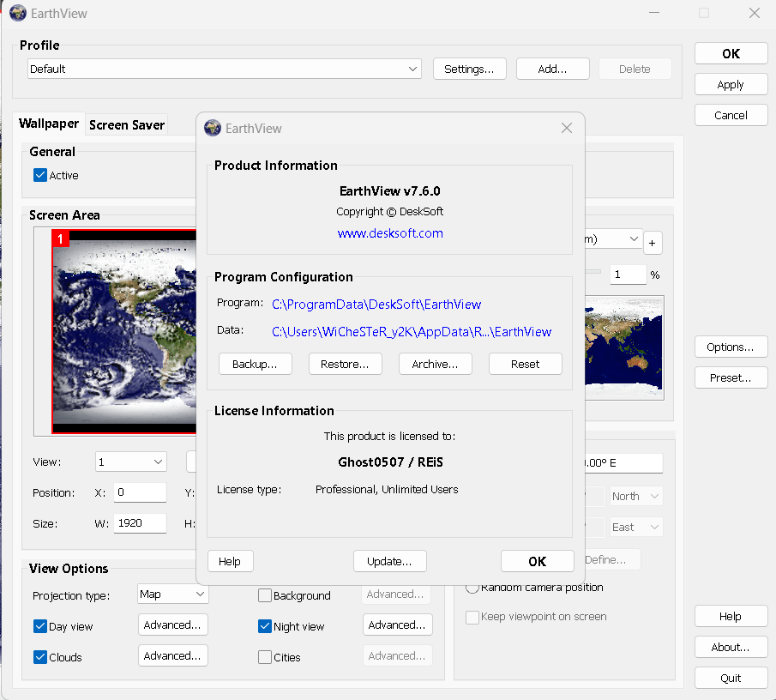Click the Professional, Unlimited Users license text
The height and width of the screenshot is (700, 776).
click(387, 489)
